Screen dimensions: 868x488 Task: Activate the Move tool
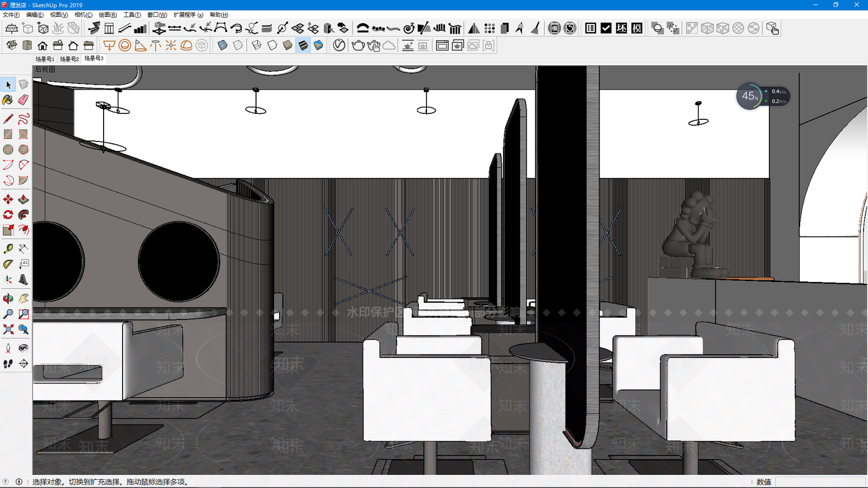click(8, 200)
